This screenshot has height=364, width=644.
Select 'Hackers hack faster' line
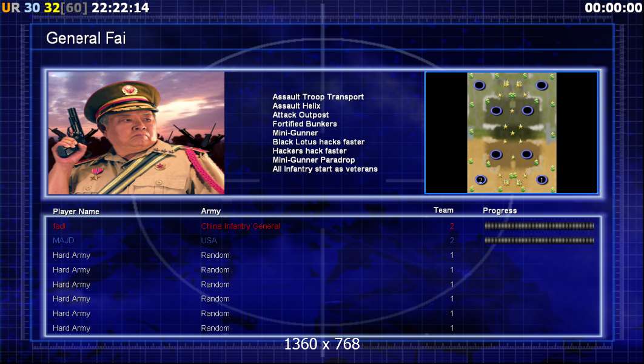click(309, 151)
